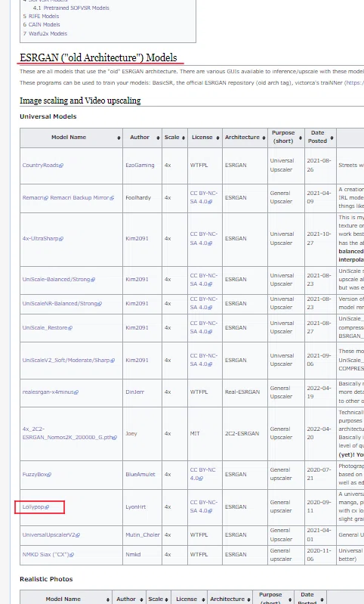Click the ESRGAN ("old Architecture") Models heading
The image size is (364, 604).
click(98, 57)
